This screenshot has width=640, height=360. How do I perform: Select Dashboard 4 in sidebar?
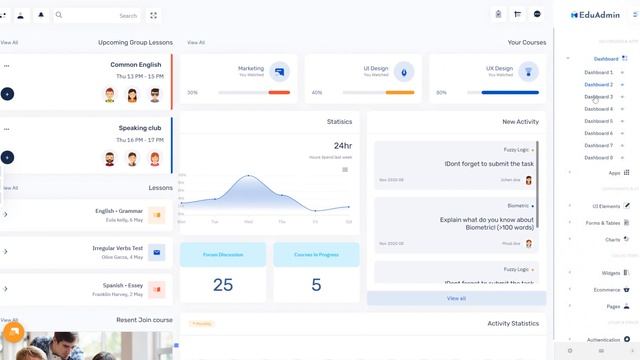598,109
